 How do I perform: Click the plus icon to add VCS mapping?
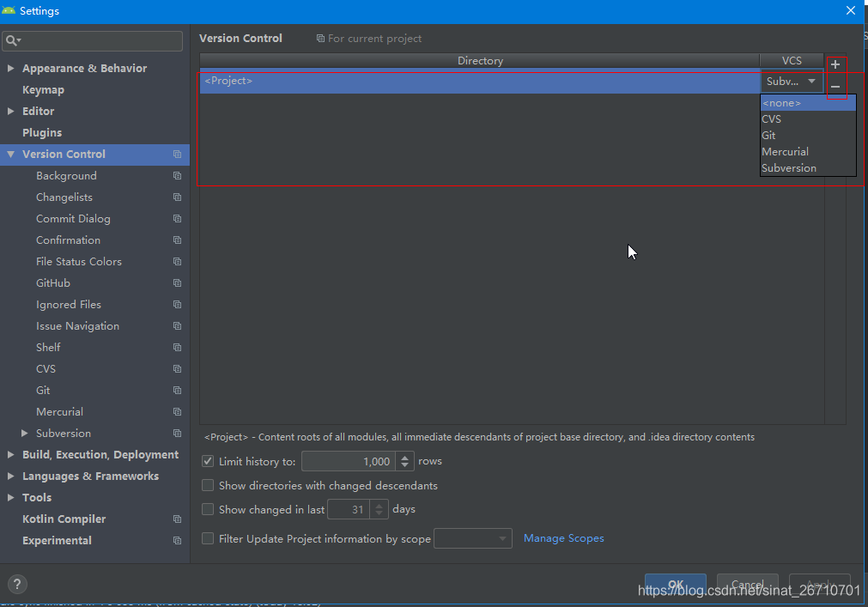coord(835,64)
